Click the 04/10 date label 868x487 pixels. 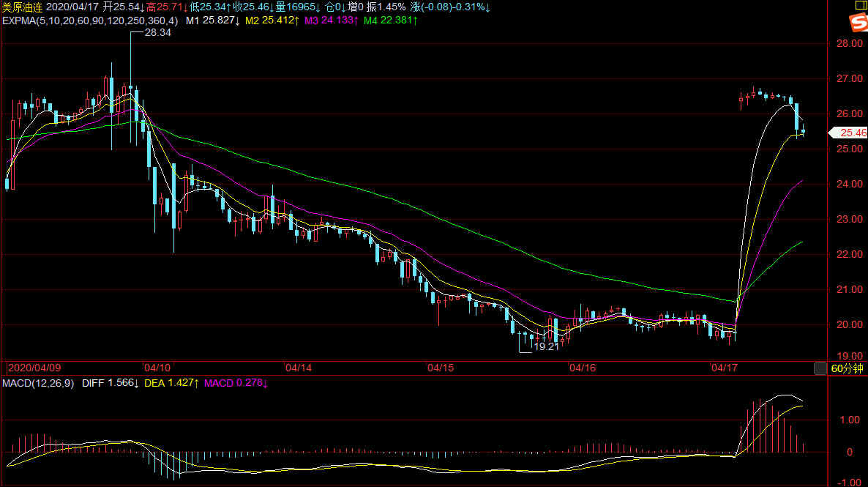coord(157,368)
